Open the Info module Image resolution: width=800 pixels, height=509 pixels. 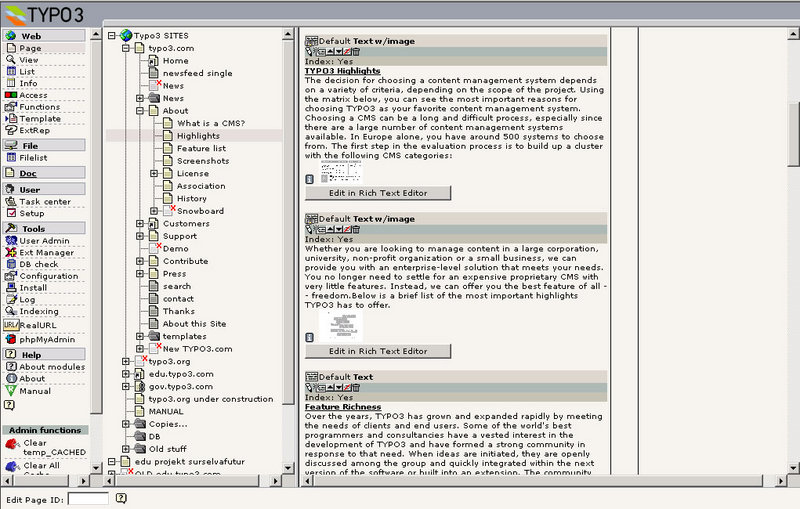click(x=28, y=83)
